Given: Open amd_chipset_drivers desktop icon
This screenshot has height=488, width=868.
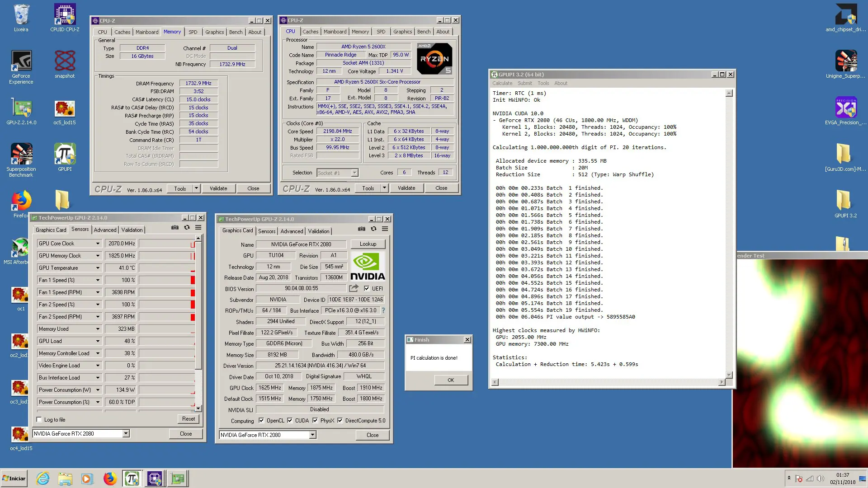Looking at the screenshot, I should pyautogui.click(x=846, y=18).
